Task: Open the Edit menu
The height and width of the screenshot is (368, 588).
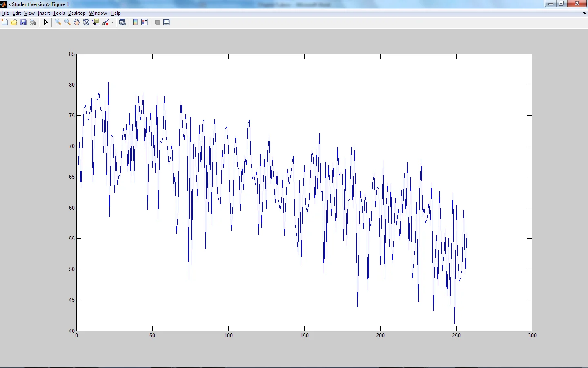Action: click(x=17, y=13)
